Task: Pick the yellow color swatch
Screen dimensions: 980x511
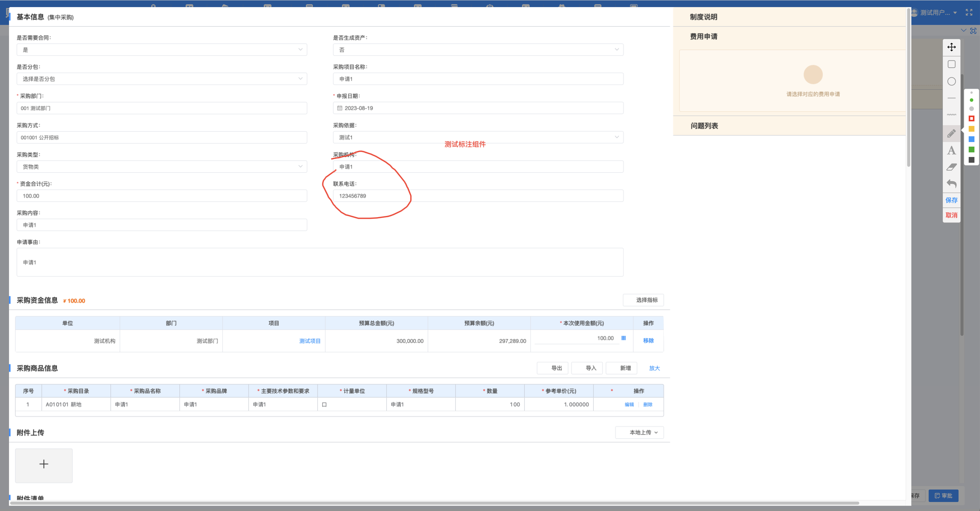Action: click(971, 129)
